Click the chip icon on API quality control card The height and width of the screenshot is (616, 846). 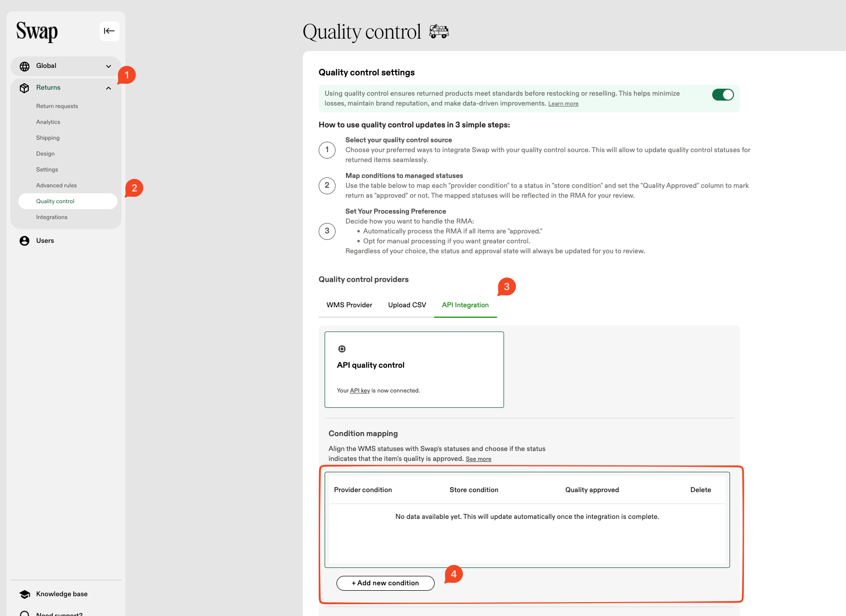(x=341, y=348)
